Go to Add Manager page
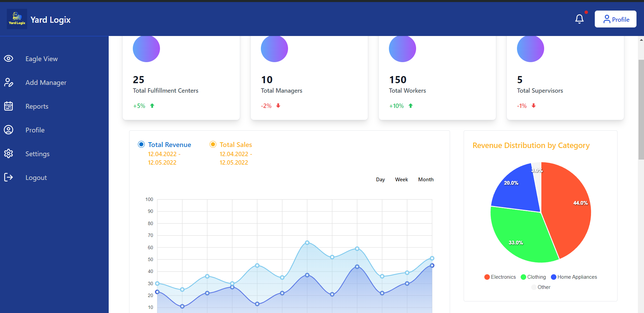This screenshot has height=313, width=644. [x=46, y=82]
